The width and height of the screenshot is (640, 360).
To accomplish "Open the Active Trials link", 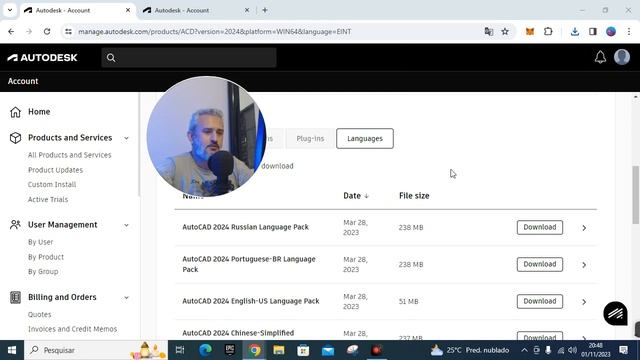I will point(48,200).
